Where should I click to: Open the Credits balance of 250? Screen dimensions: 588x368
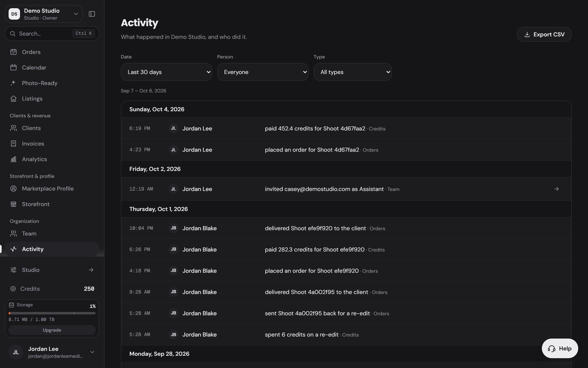[52, 289]
